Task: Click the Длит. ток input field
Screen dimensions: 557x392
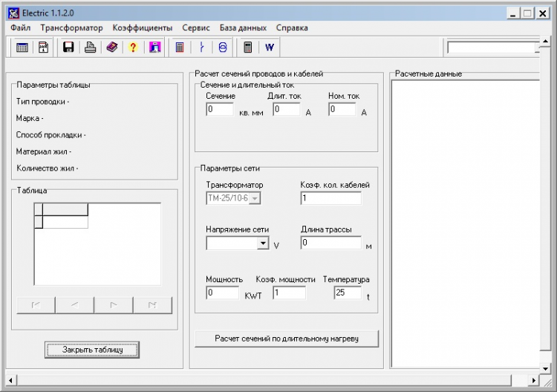Action: pos(287,109)
